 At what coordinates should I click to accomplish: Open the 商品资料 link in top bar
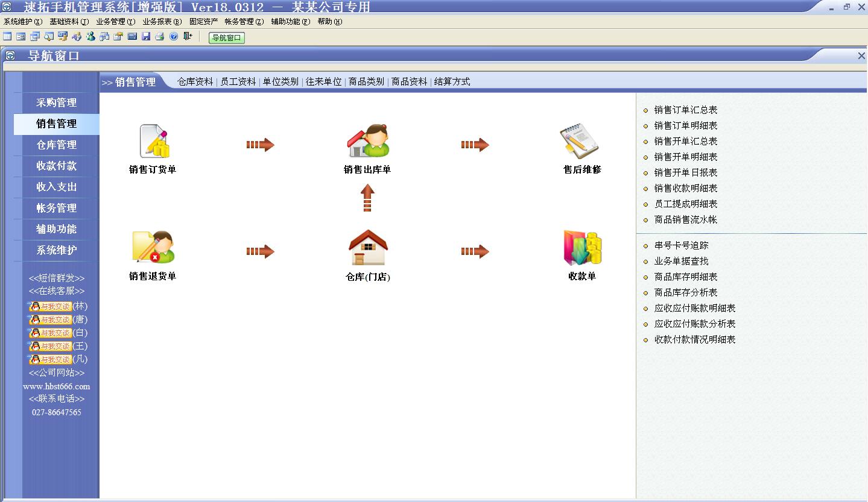click(410, 81)
